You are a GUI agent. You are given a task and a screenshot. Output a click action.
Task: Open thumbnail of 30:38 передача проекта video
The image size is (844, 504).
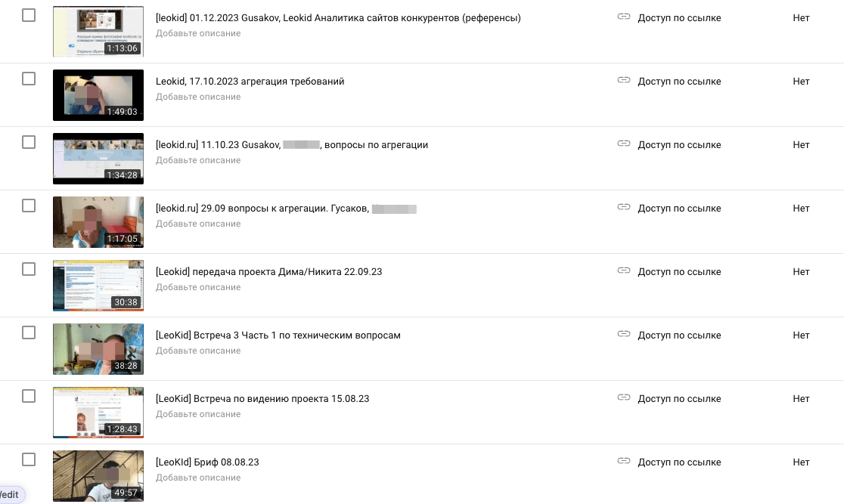tap(98, 286)
